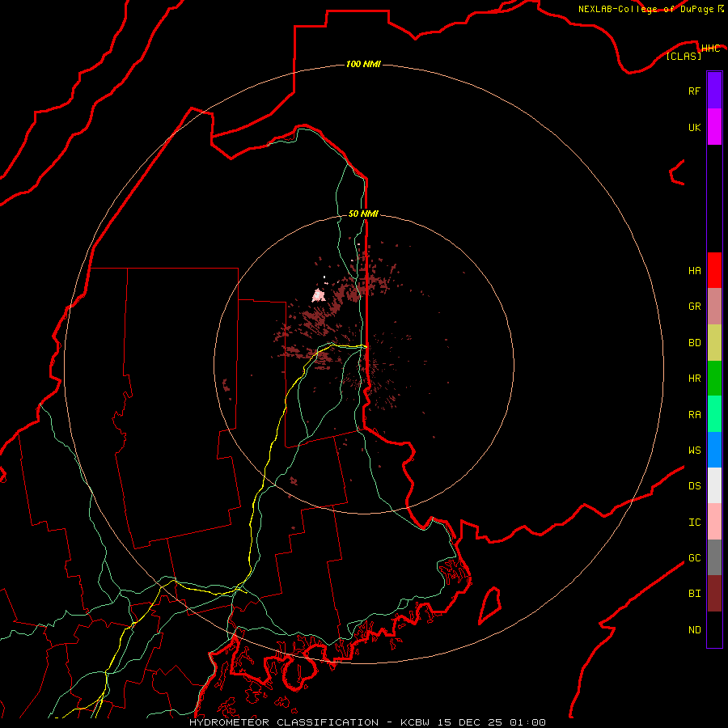This screenshot has width=728, height=728.
Task: Click the IC legend label
Action: click(694, 523)
